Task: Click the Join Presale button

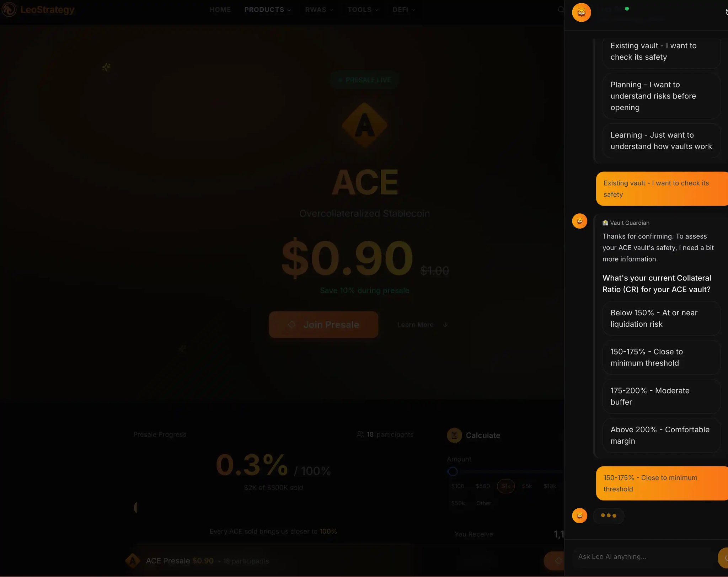Action: [x=323, y=325]
